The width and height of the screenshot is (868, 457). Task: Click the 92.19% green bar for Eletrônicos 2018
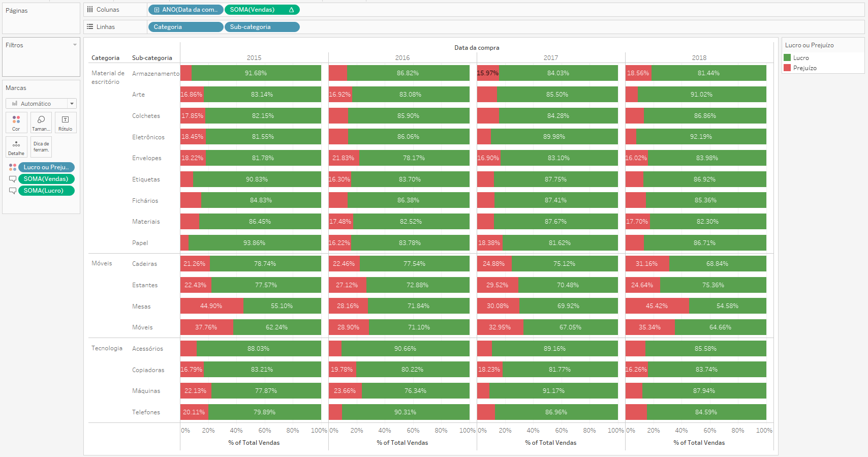click(x=701, y=137)
